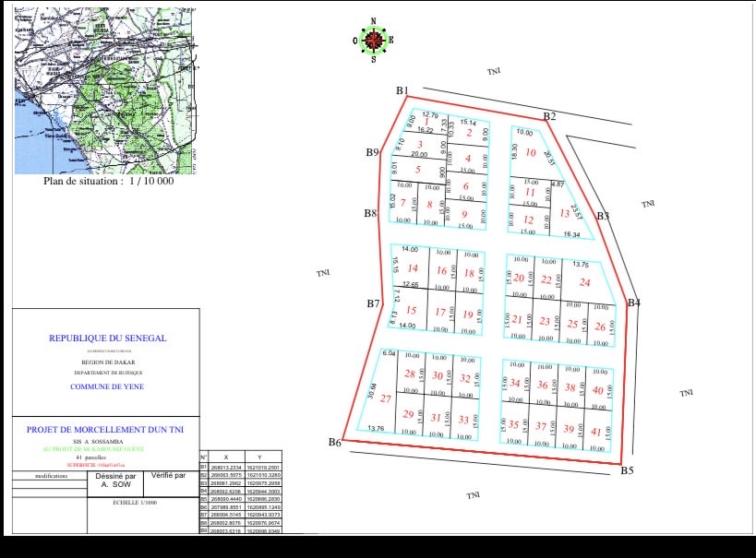Select parcel number 33
Screen dimensions: 756x558
pos(463,420)
